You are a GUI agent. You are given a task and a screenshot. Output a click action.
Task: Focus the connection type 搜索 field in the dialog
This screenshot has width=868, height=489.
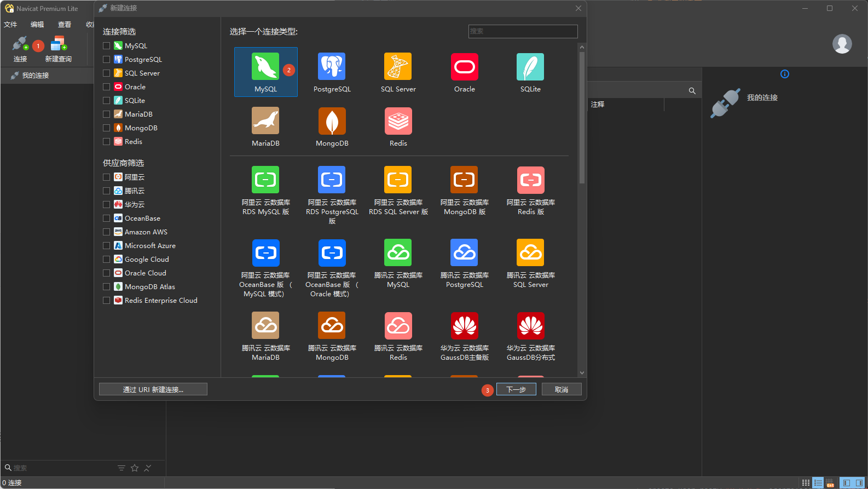pos(523,31)
